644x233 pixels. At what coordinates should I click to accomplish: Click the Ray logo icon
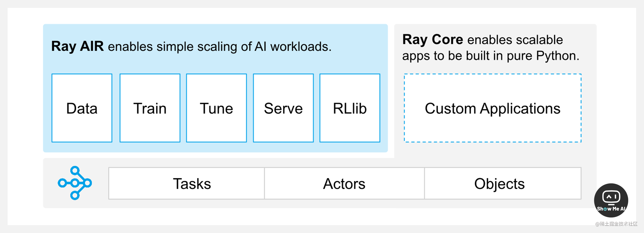point(75,183)
